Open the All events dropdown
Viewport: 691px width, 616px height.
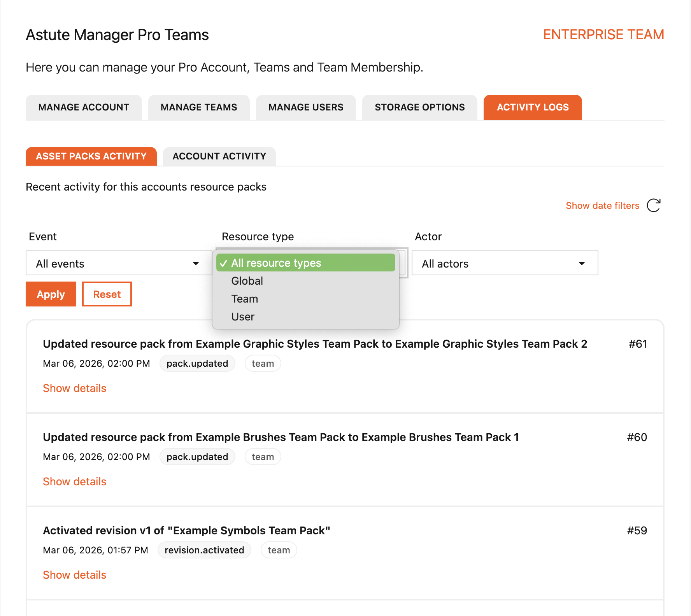coord(118,263)
